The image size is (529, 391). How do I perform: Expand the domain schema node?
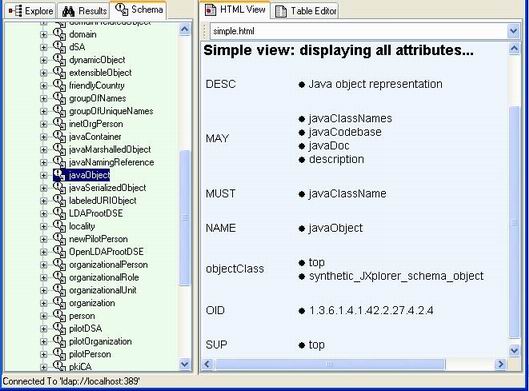tap(44, 34)
